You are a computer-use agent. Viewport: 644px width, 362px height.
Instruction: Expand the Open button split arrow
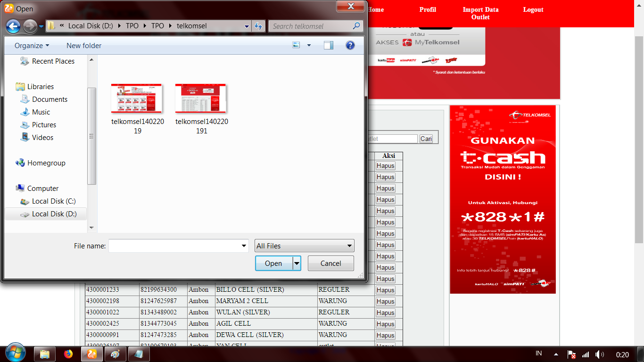click(297, 263)
